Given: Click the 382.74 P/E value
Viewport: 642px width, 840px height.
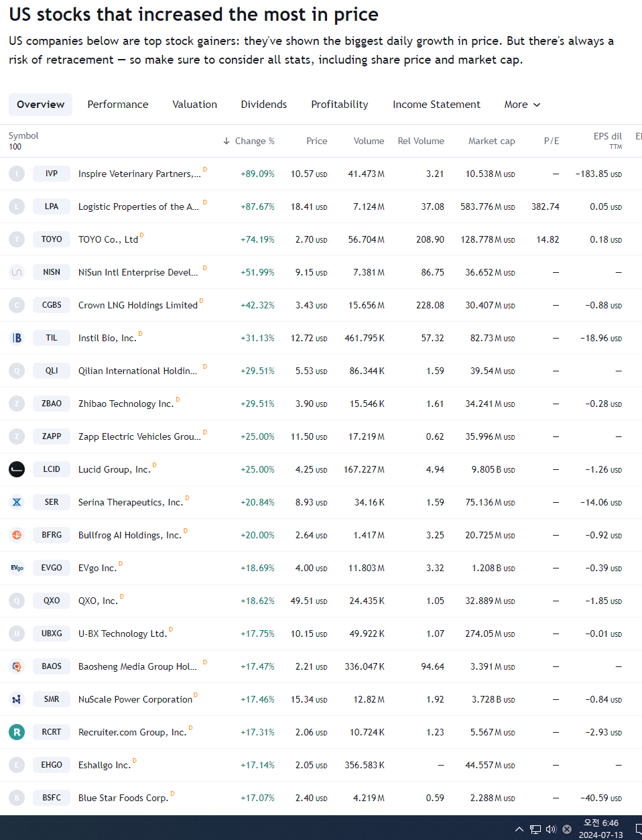Looking at the screenshot, I should coord(545,206).
